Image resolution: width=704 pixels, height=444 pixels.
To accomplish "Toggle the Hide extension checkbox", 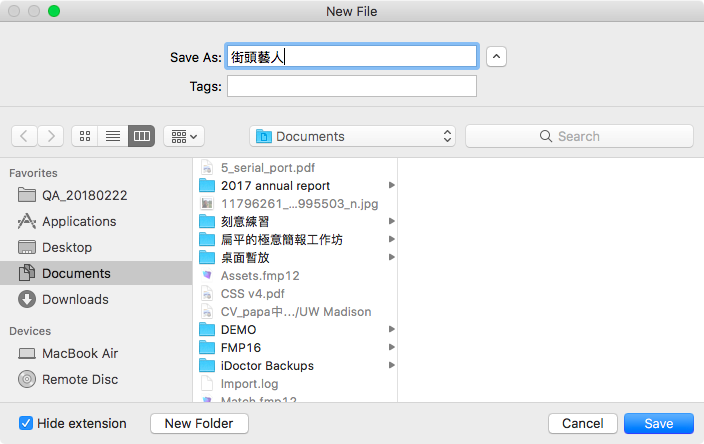I will tap(26, 423).
